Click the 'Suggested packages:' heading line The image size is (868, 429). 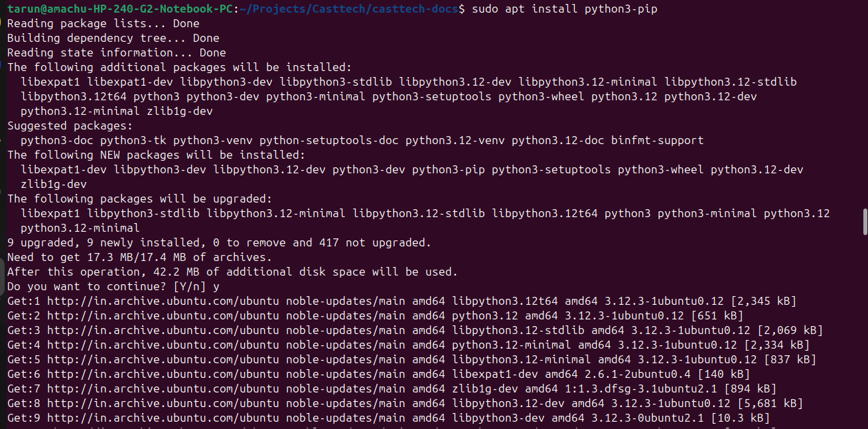[x=70, y=126]
